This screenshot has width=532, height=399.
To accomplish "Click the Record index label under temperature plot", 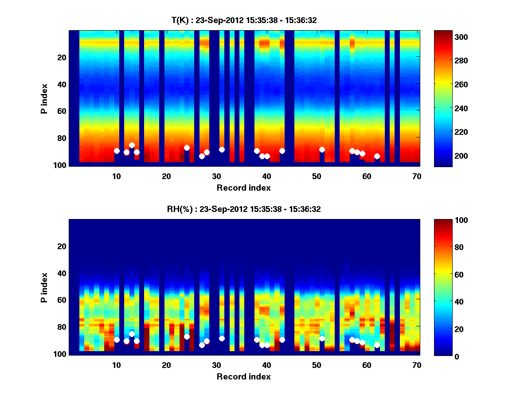I will point(243,188).
